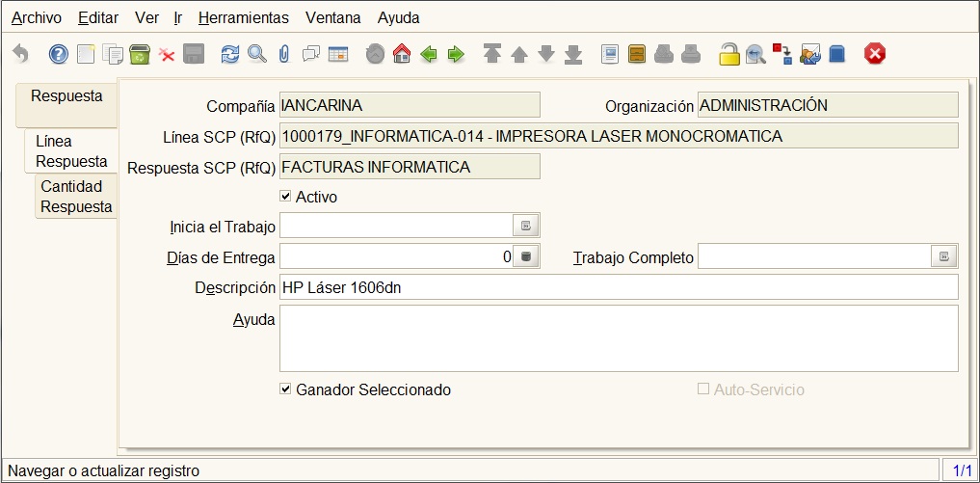Click the status message Navegar o actualizar registro
The width and height of the screenshot is (980, 483).
(103, 471)
